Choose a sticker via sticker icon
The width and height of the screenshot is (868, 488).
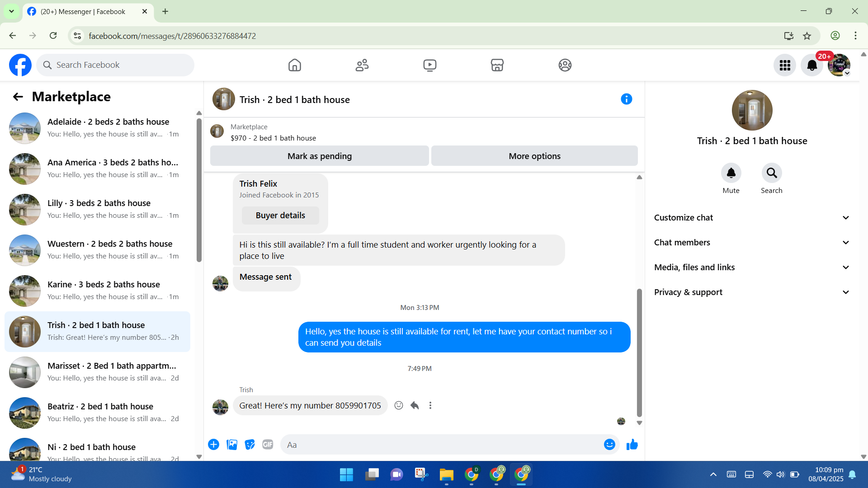[250, 445]
